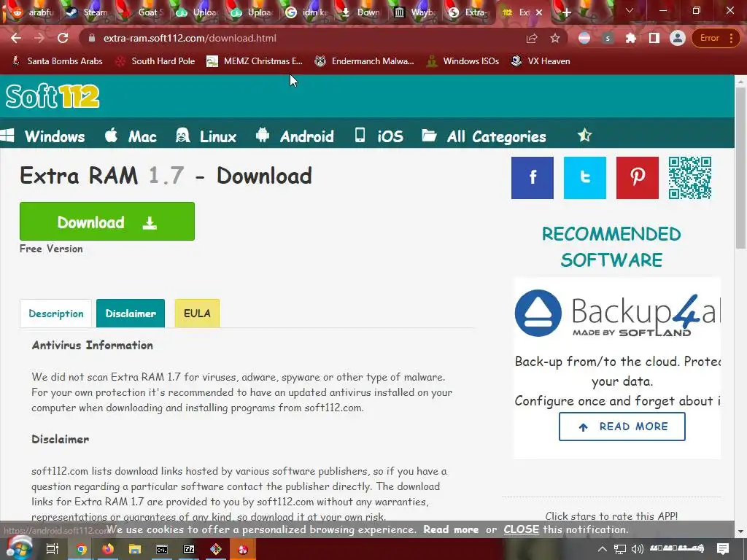747x560 pixels.
Task: Click the browser forward arrow
Action: 39,38
